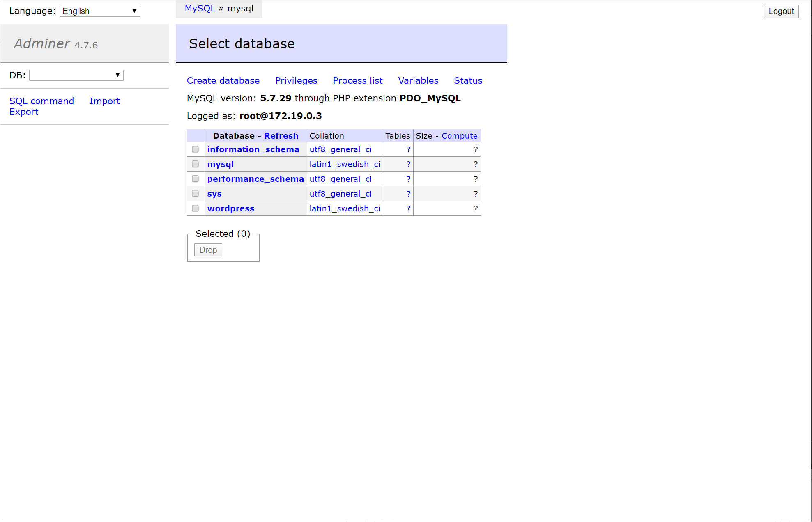This screenshot has height=522, width=812.
Task: Click the 'Selected (0)' legend
Action: [x=223, y=234]
